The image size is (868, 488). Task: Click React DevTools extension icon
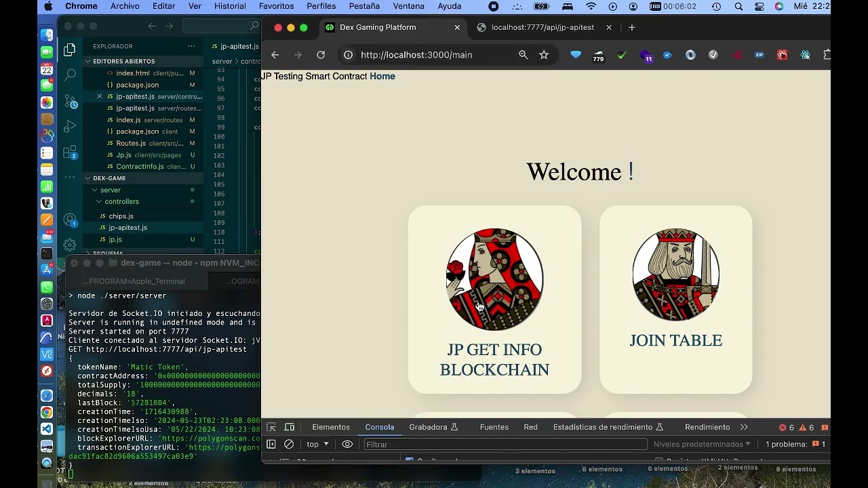click(806, 55)
